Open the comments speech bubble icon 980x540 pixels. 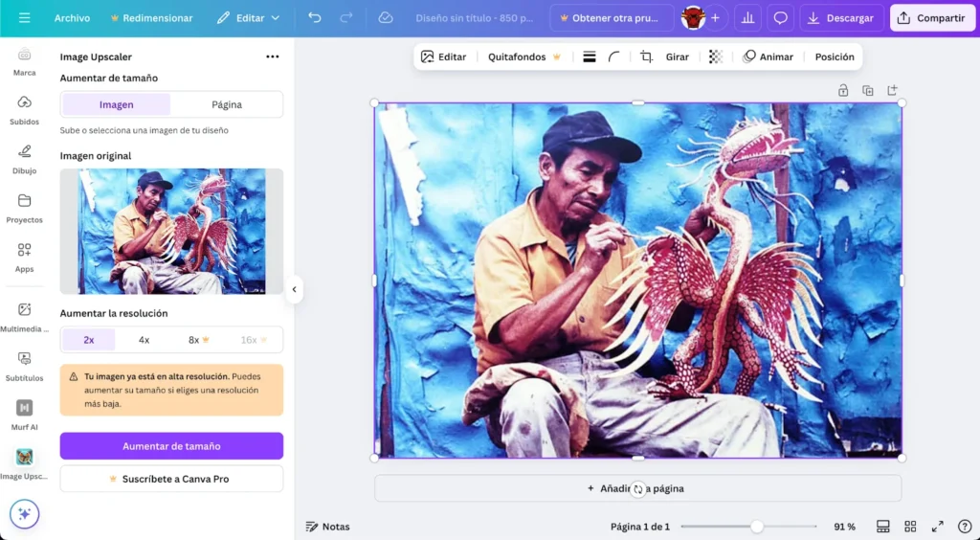pos(780,18)
